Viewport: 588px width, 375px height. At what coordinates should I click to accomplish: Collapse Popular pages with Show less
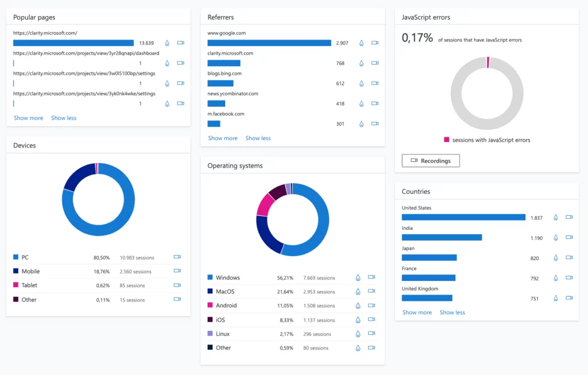coord(64,118)
